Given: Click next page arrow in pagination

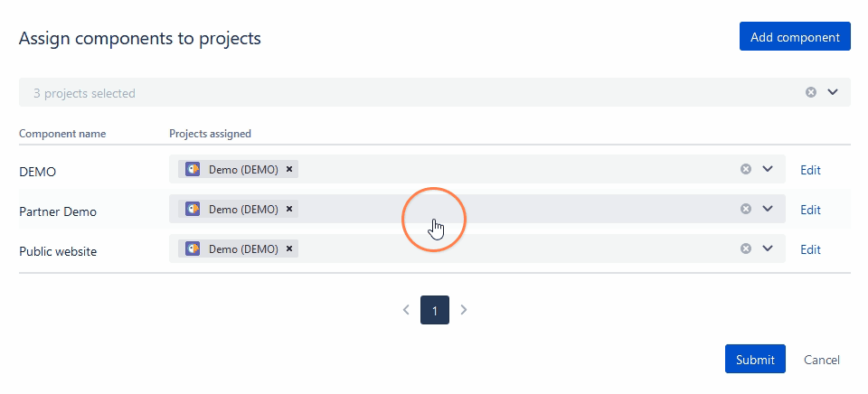Looking at the screenshot, I should pyautogui.click(x=464, y=310).
